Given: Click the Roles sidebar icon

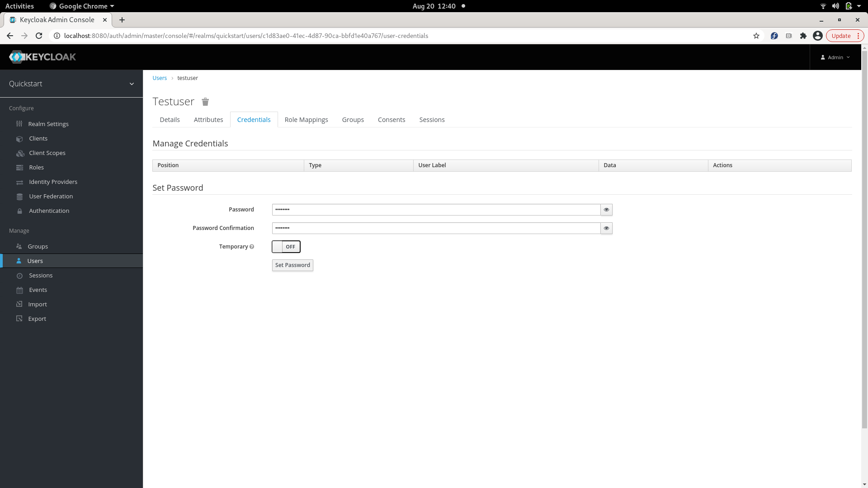Looking at the screenshot, I should (x=19, y=168).
